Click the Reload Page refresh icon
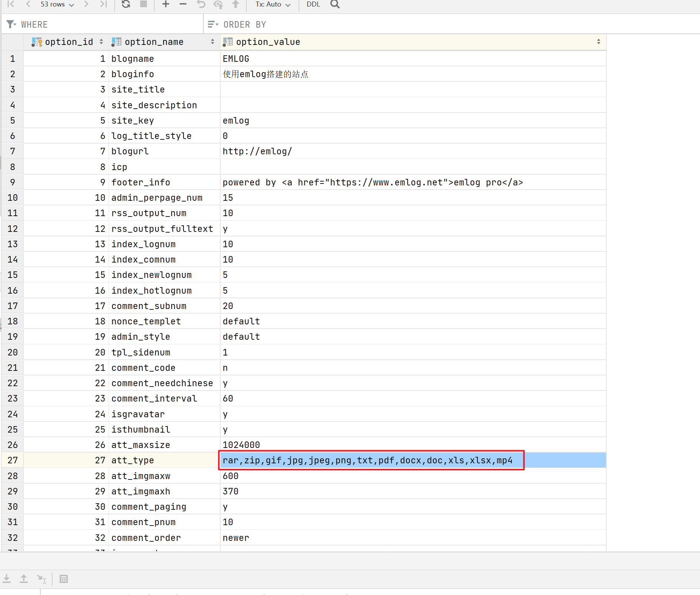This screenshot has height=595, width=700. pos(126,4)
